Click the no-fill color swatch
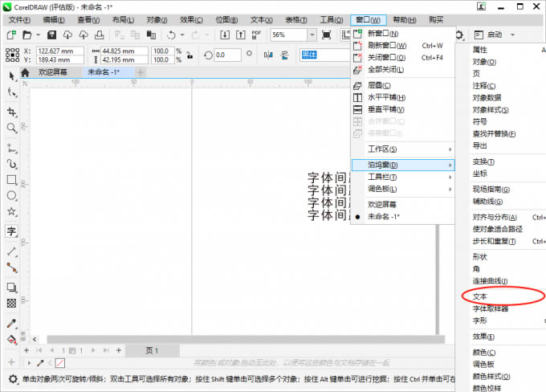The width and height of the screenshot is (546, 392). 60,363
